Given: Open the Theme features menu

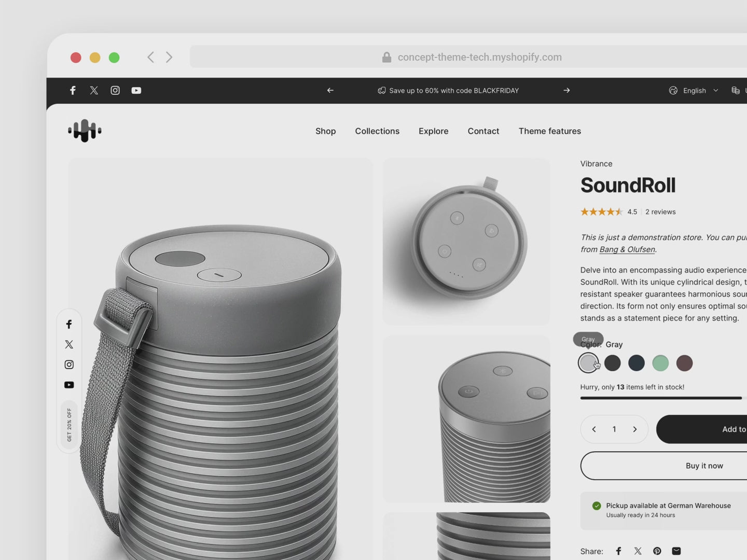Looking at the screenshot, I should 549,131.
